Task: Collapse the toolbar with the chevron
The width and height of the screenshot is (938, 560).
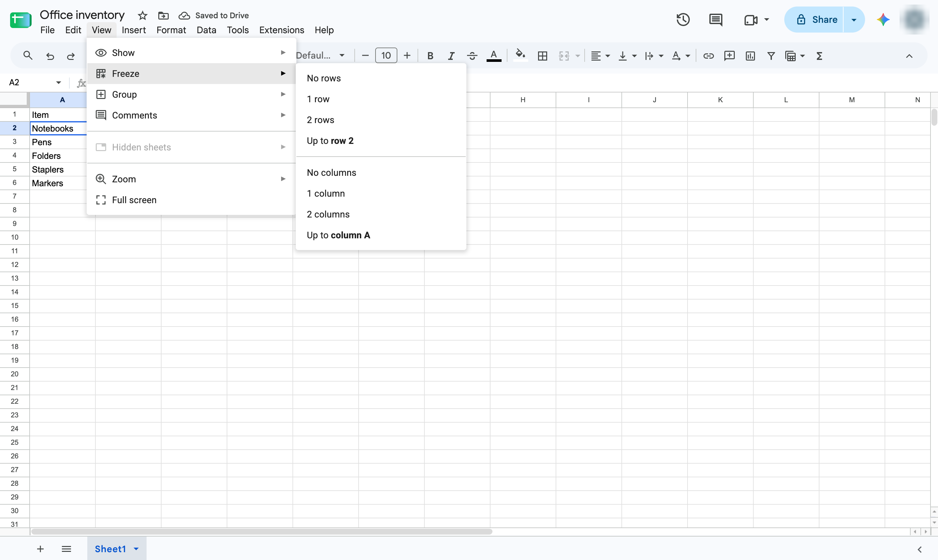Action: click(909, 56)
